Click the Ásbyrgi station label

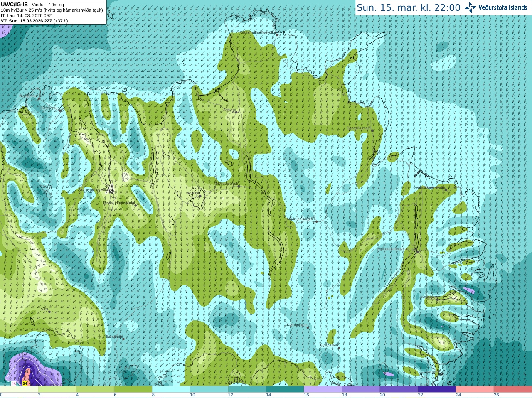pos(229,110)
